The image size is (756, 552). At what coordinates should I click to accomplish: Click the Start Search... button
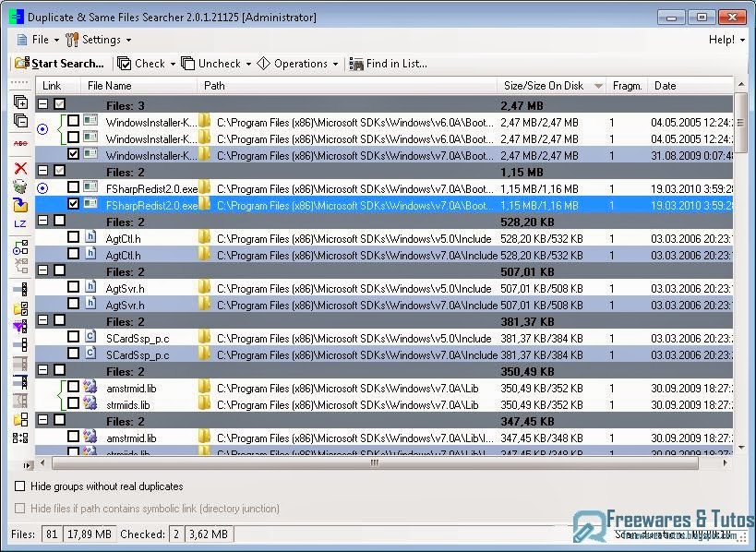click(x=59, y=64)
